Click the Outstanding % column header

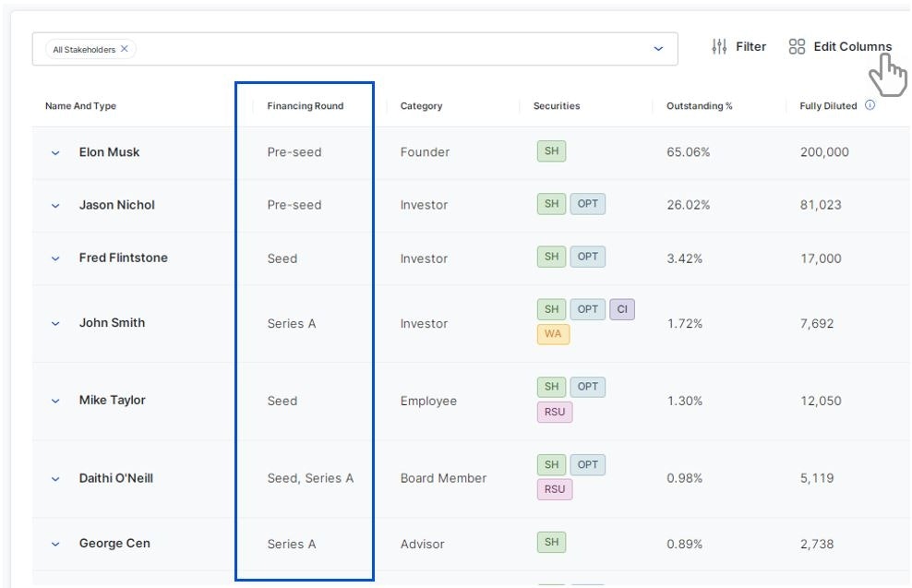pyautogui.click(x=699, y=106)
